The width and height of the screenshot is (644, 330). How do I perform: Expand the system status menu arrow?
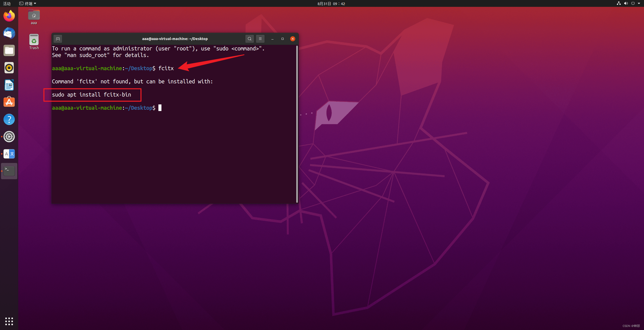(x=639, y=4)
